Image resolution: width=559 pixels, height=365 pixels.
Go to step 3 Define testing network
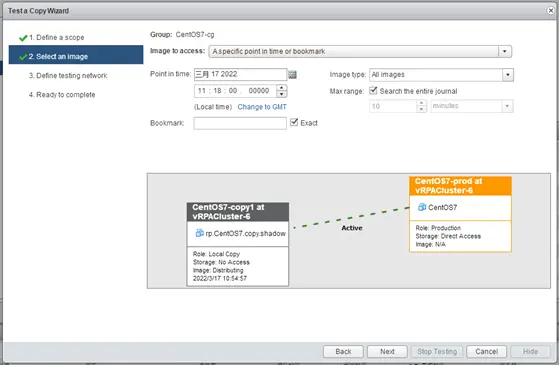click(x=68, y=76)
